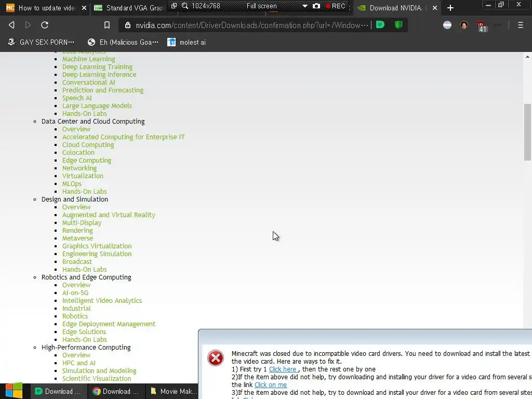Image resolution: width=532 pixels, height=399 pixels.
Task: Open Accelerated Computing for Enterprise IT link
Action: (x=124, y=137)
